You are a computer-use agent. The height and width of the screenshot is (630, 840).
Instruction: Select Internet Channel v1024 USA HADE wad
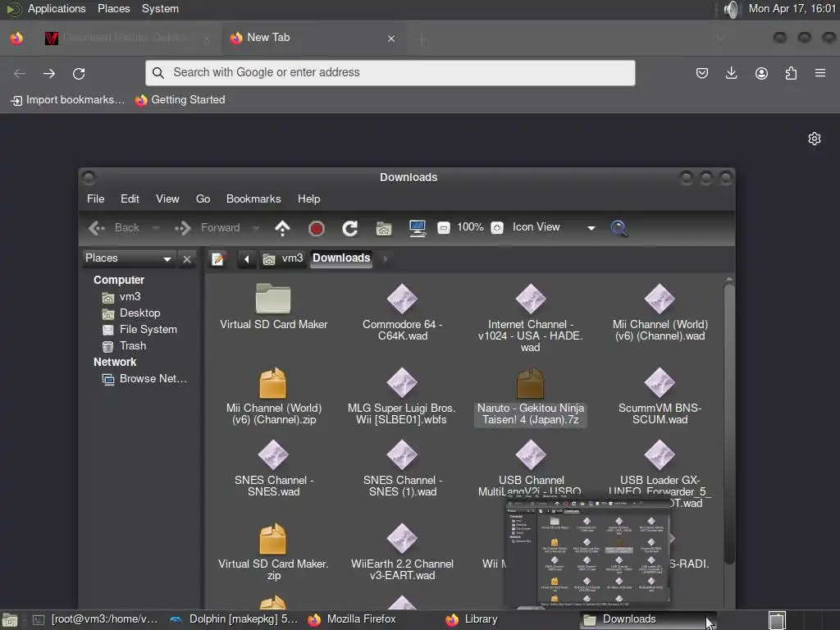[x=531, y=317]
